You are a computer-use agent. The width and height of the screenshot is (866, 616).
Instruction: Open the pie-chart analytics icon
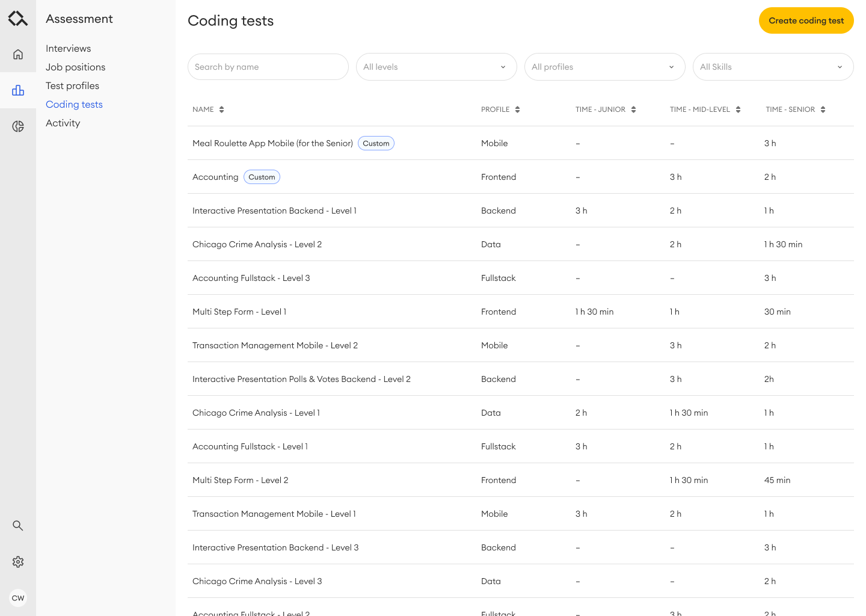pos(18,126)
